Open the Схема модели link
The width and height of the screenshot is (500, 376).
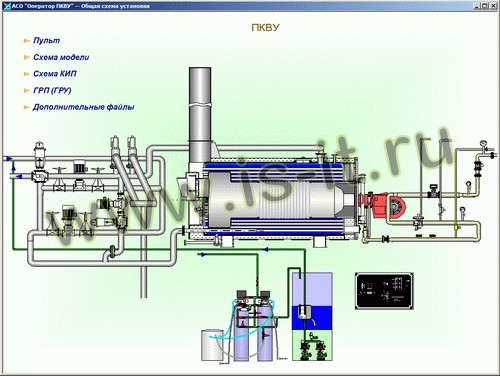61,57
